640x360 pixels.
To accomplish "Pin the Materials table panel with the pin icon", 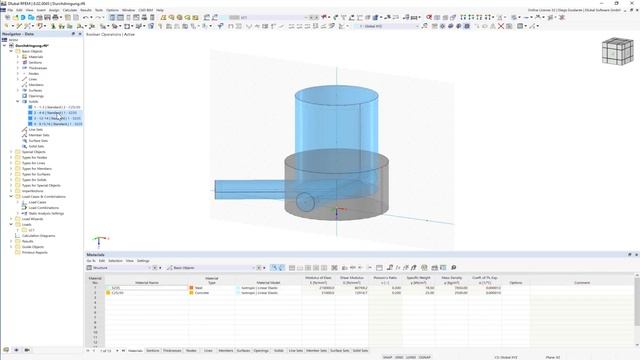I will pos(629,255).
